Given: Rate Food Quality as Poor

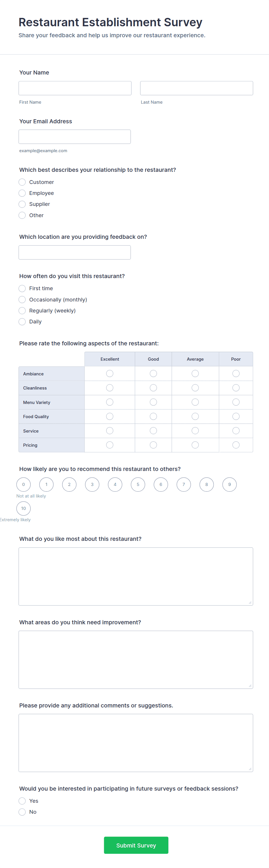Looking at the screenshot, I should [x=236, y=416].
